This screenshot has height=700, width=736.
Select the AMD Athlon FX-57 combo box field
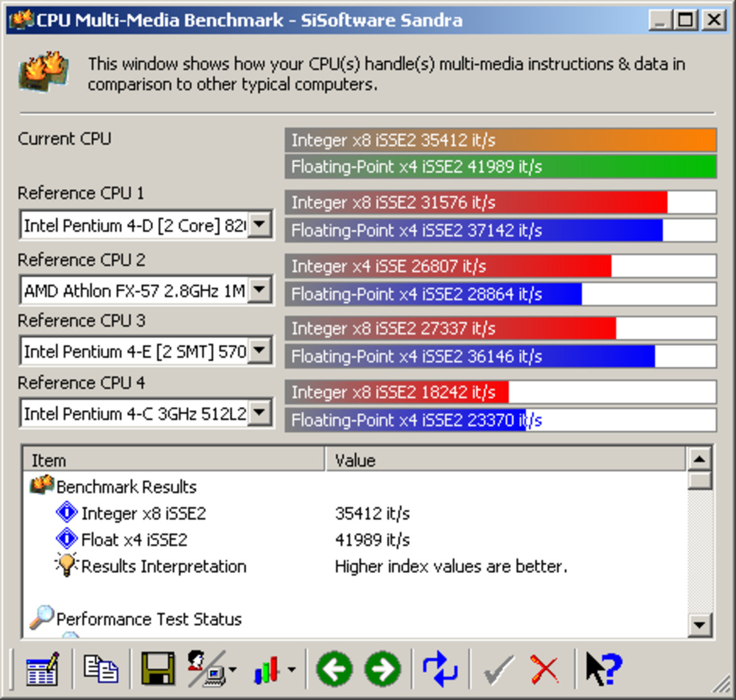click(x=147, y=290)
